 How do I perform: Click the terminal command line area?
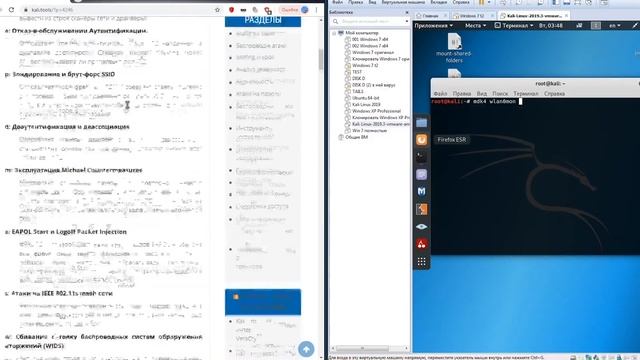(535, 176)
